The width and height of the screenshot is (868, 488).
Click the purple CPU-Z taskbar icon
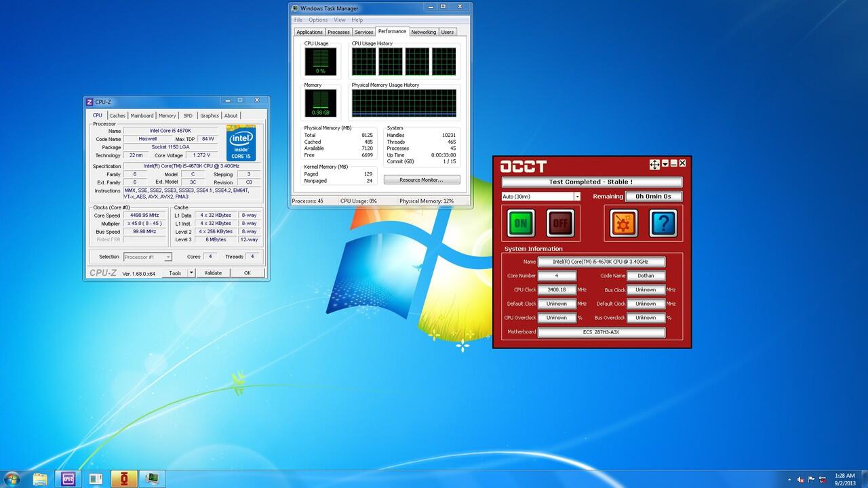(68, 479)
